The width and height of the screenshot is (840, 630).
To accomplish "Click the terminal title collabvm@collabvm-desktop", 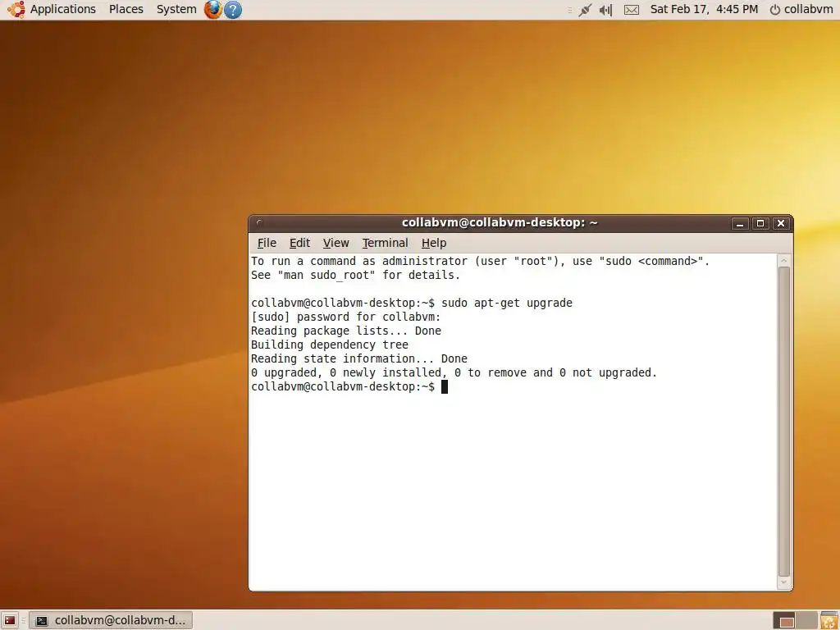I will pyautogui.click(x=500, y=223).
